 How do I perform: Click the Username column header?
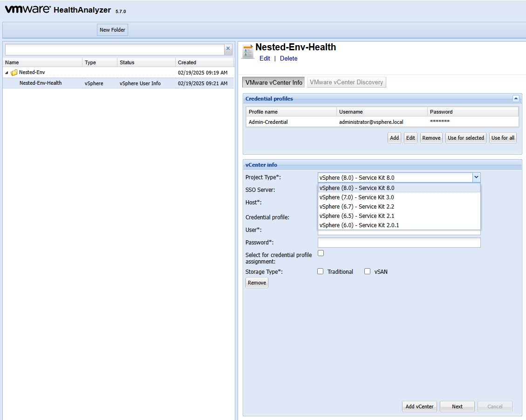(x=382, y=112)
